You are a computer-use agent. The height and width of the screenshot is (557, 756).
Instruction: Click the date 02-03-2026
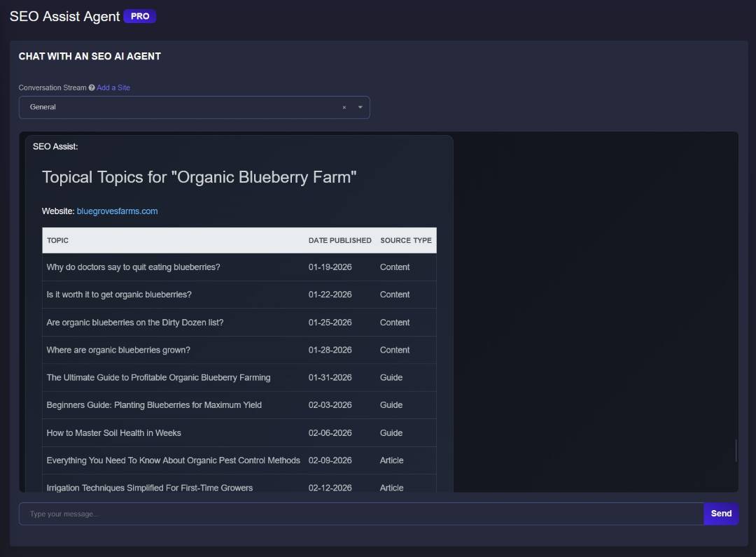330,404
